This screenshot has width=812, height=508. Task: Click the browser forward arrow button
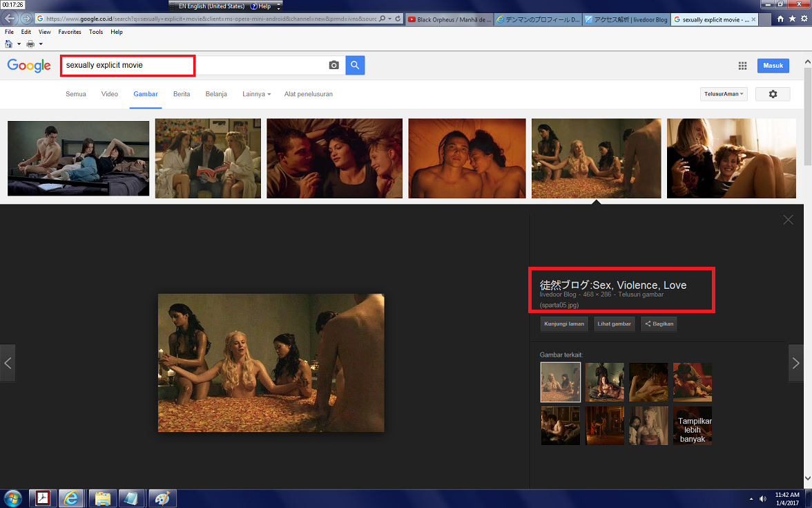tap(26, 19)
